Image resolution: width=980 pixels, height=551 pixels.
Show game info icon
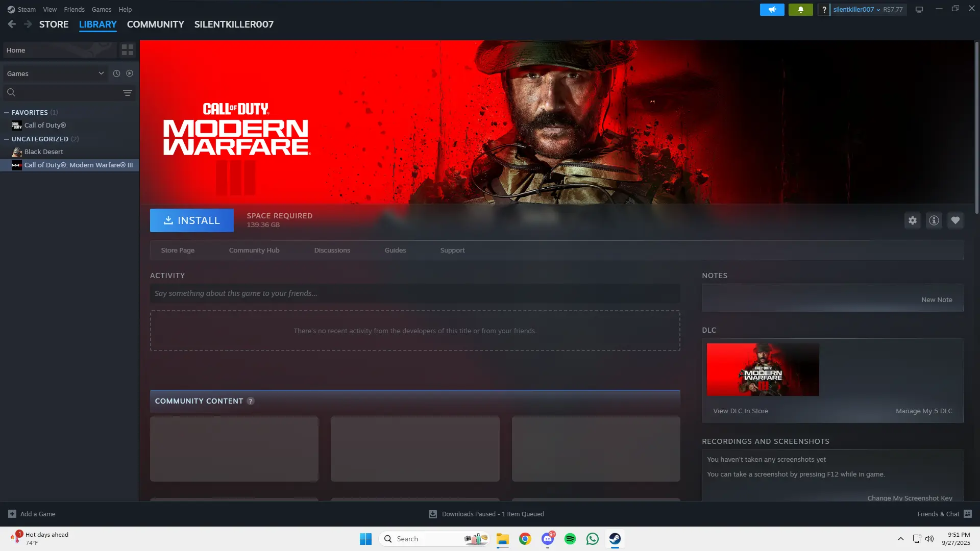[x=934, y=220]
